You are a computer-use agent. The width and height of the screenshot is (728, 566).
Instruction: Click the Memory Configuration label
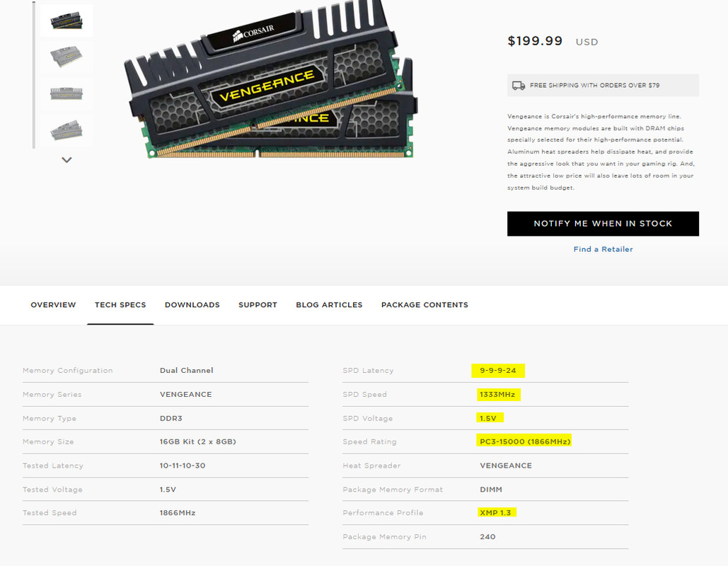[x=68, y=371]
